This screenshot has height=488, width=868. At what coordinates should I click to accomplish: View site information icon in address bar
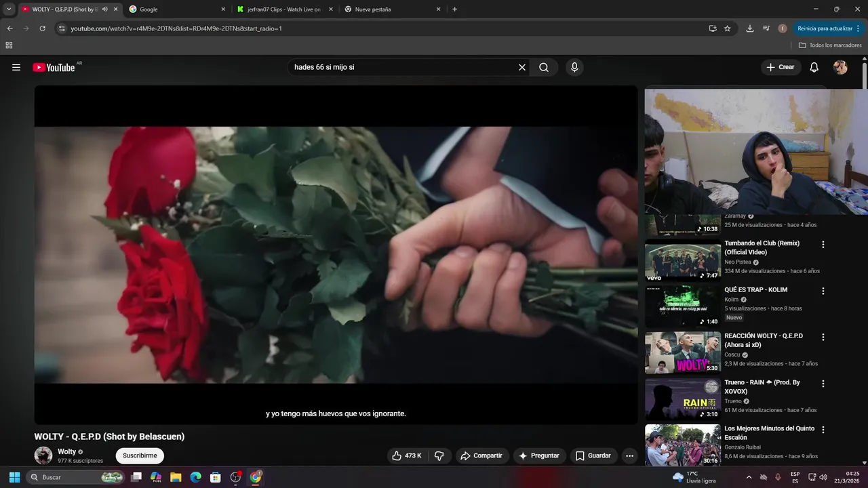coord(62,28)
